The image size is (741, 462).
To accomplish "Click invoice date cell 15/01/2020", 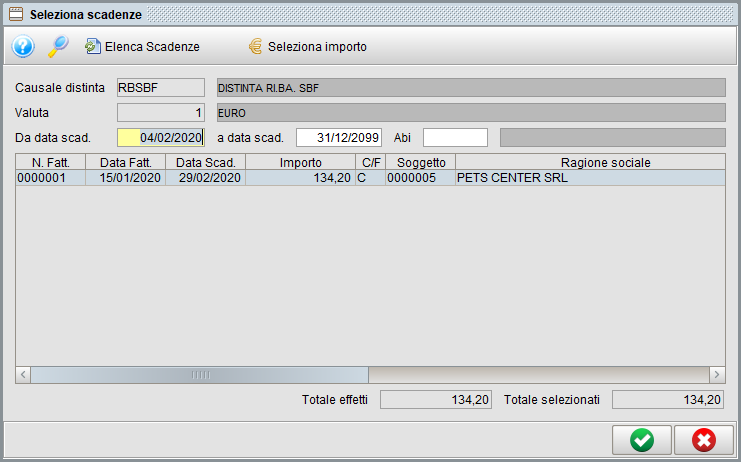I will (126, 178).
